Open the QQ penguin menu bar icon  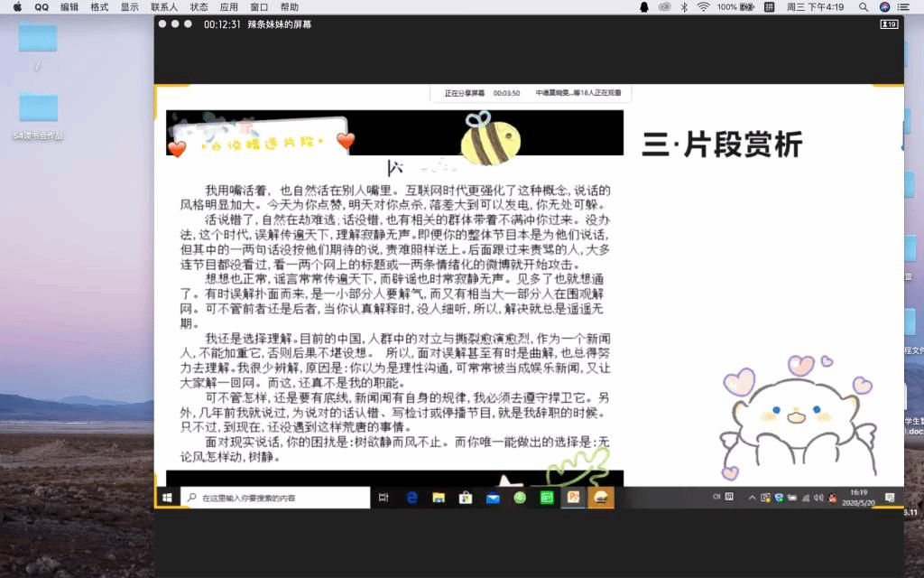coord(643,6)
